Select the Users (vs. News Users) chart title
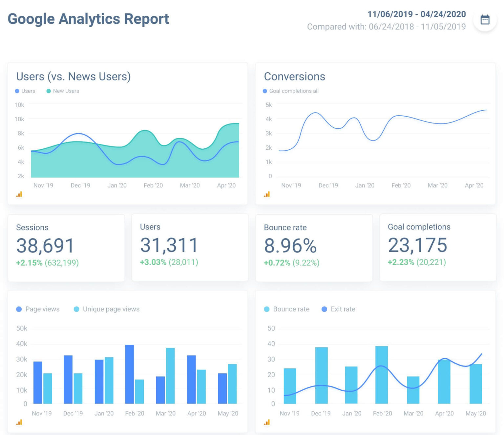The height and width of the screenshot is (435, 504). coord(73,76)
